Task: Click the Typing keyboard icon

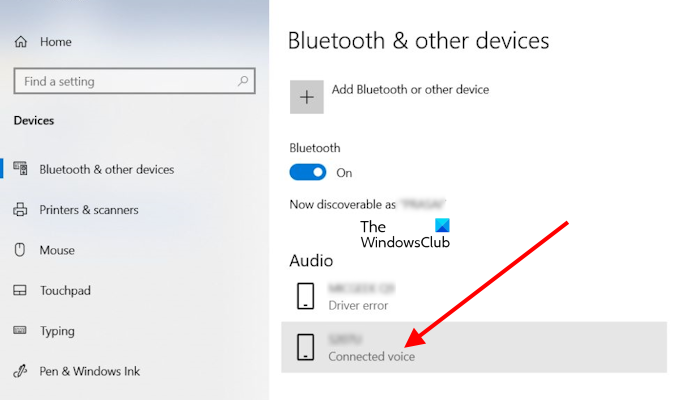Action: pyautogui.click(x=20, y=330)
